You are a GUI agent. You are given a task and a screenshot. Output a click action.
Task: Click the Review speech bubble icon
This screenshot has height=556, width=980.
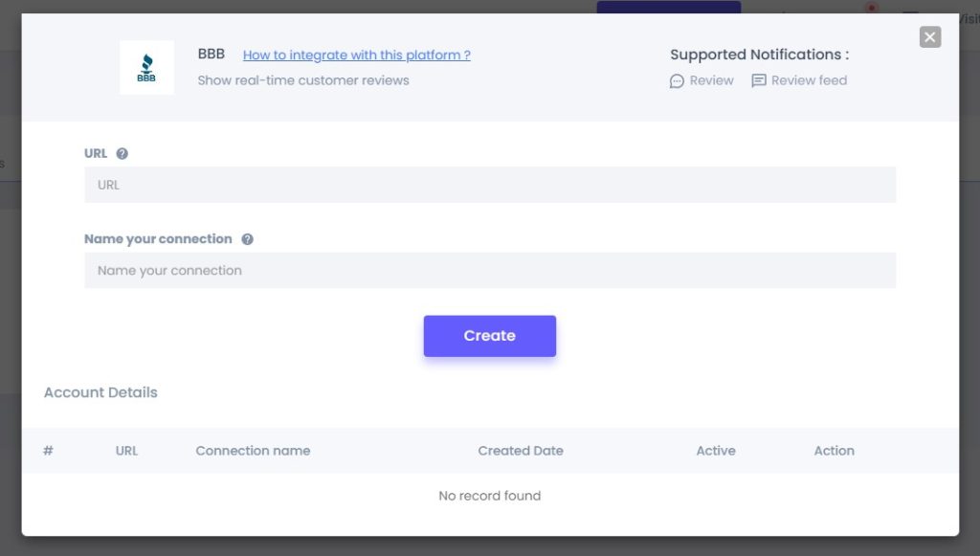point(677,81)
